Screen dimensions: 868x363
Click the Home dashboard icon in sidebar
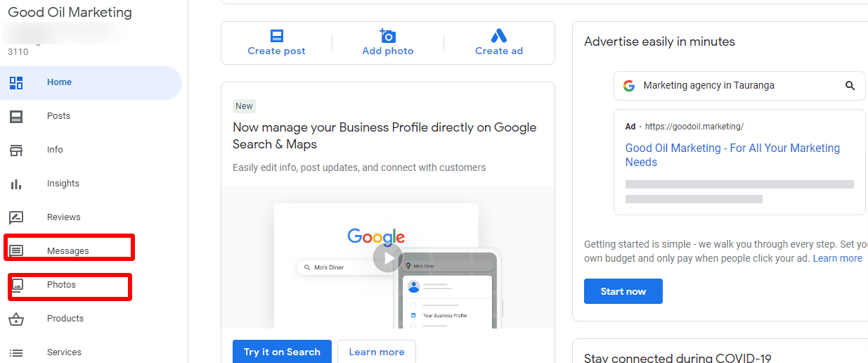(x=16, y=82)
